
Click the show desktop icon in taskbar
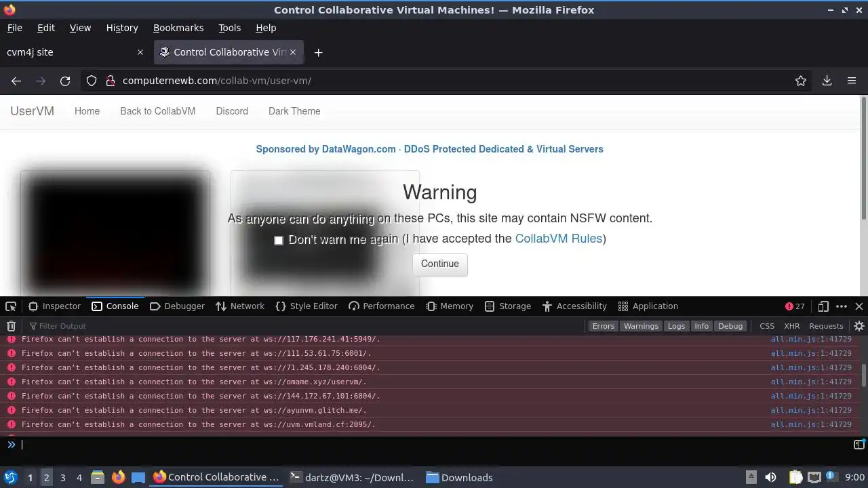coord(138,477)
